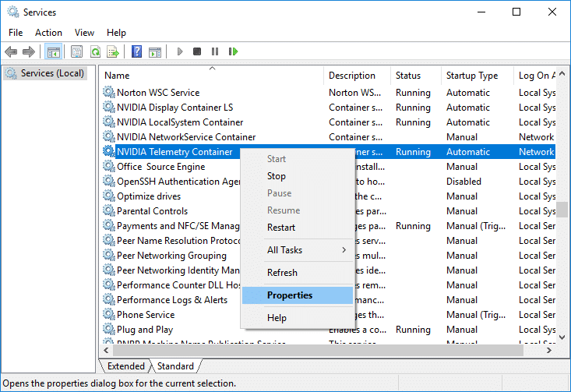Select Services (Local) tree node

(51, 73)
